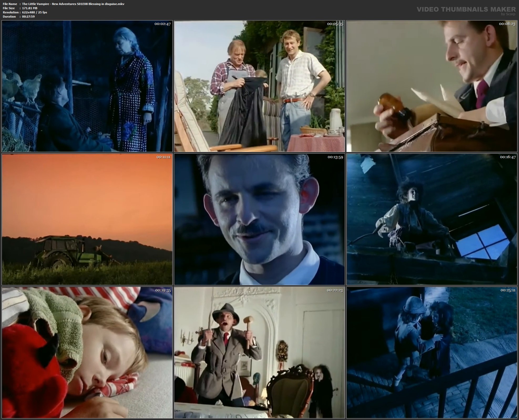The height and width of the screenshot is (420, 519).
Task: Click the 00:13:59 timestamp label
Action: [335, 157]
